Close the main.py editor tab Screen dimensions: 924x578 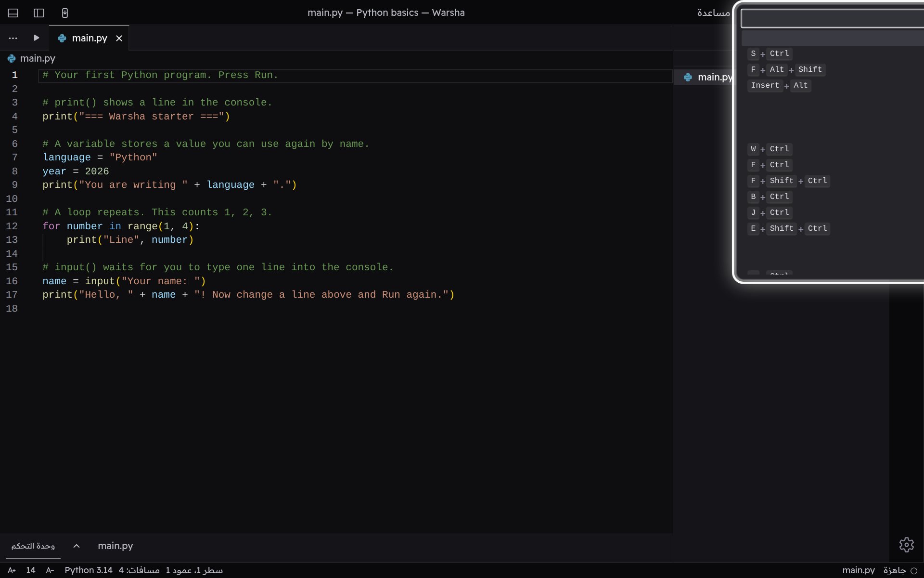click(119, 39)
